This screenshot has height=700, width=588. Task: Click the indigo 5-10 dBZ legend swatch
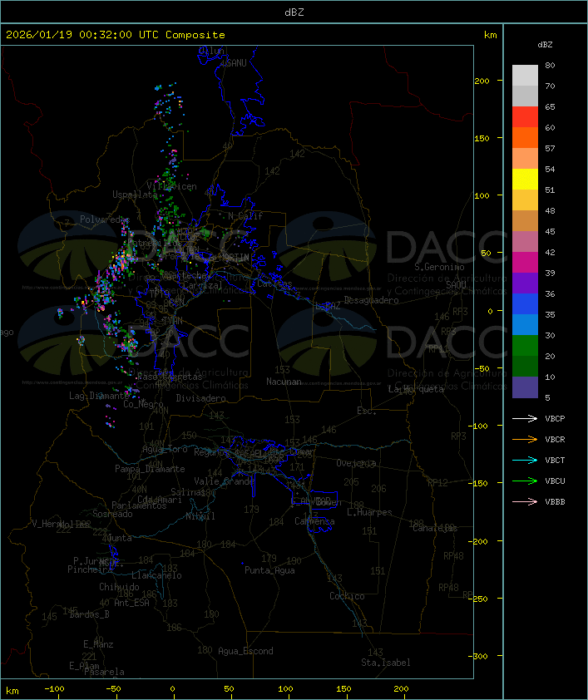(525, 387)
